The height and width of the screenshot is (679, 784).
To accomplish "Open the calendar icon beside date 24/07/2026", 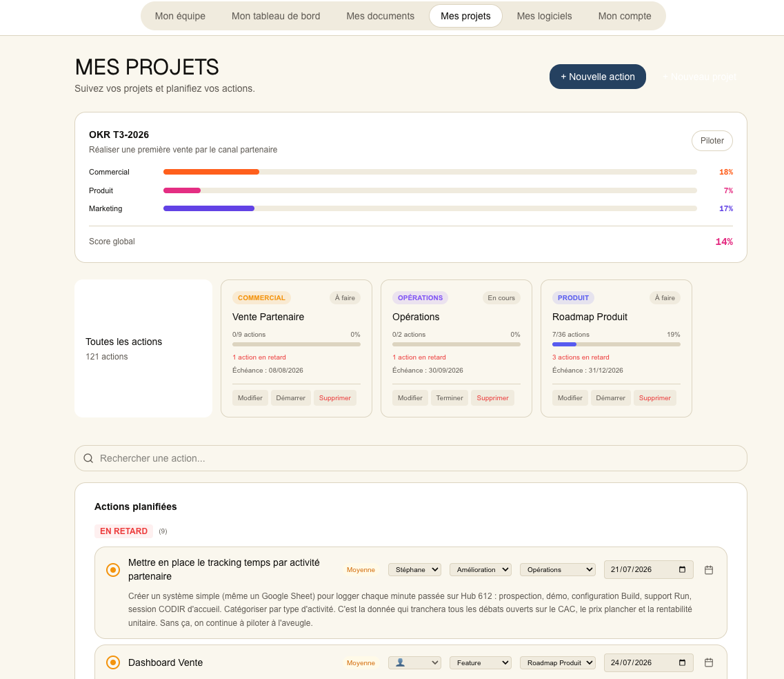I will click(x=709, y=662).
